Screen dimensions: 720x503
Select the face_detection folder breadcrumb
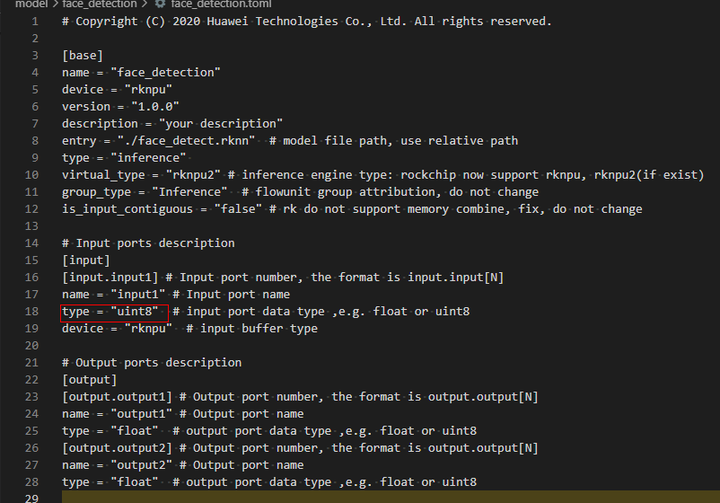99,5
